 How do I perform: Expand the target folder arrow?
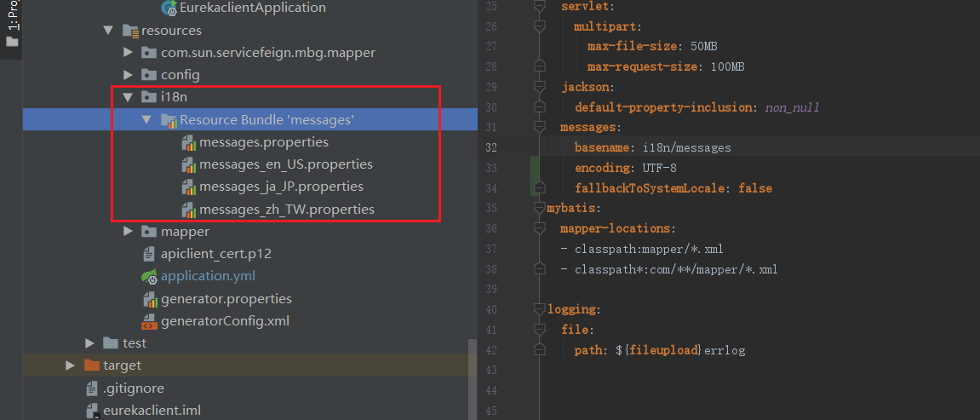pyautogui.click(x=70, y=365)
